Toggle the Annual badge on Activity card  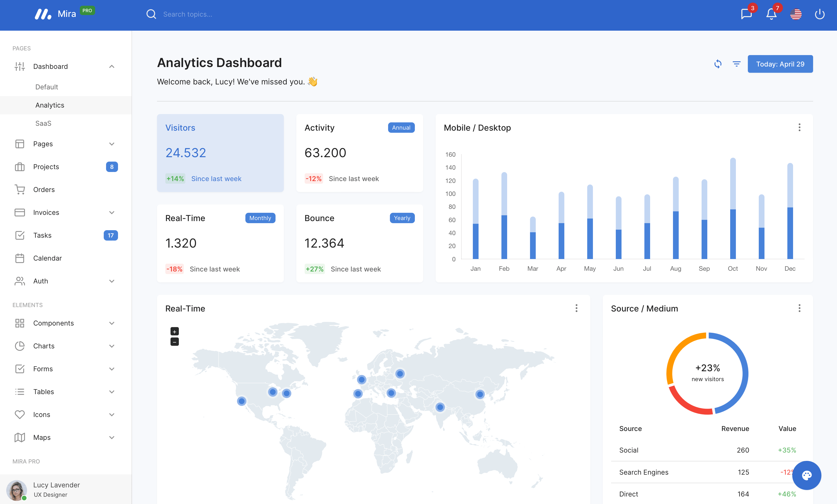tap(401, 127)
